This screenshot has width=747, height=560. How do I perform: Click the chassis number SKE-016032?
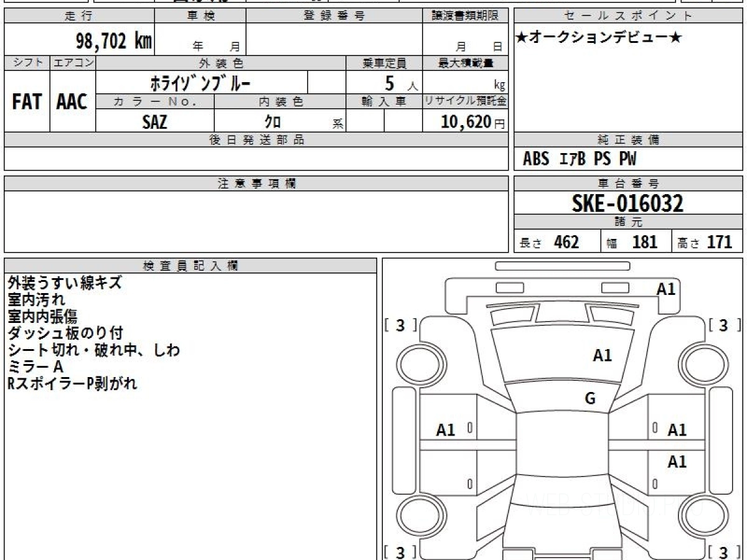click(x=627, y=203)
